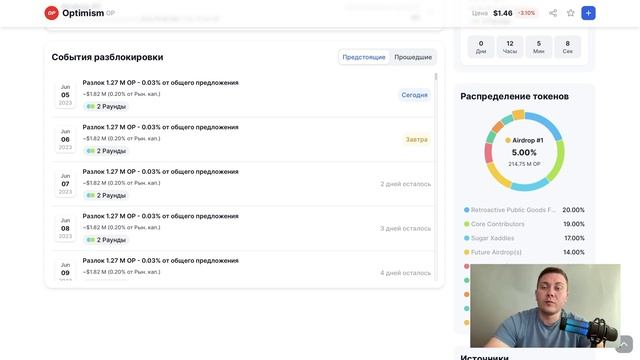Click Jun 05 date box
Viewport: 640px width, 360px height.
tap(65, 95)
